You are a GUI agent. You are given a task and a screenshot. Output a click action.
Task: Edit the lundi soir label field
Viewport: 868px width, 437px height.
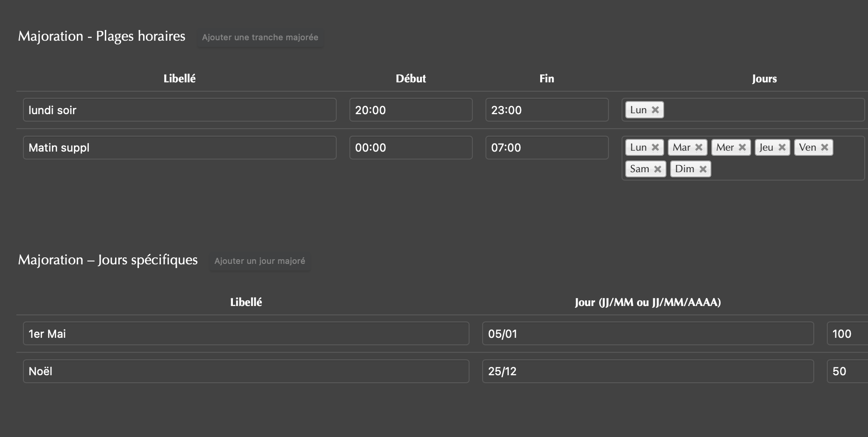180,110
